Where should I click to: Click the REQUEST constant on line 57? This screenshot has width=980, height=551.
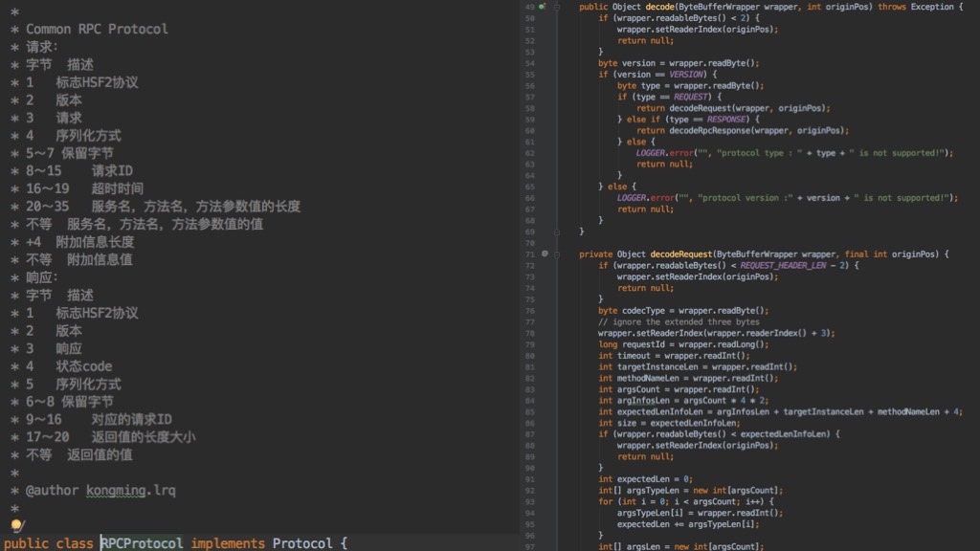pos(691,97)
